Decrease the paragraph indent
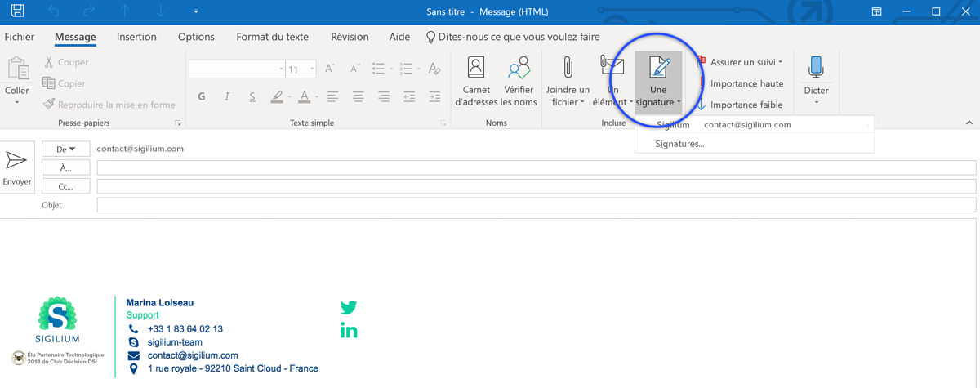Viewport: 980px width, 388px height. tap(409, 96)
